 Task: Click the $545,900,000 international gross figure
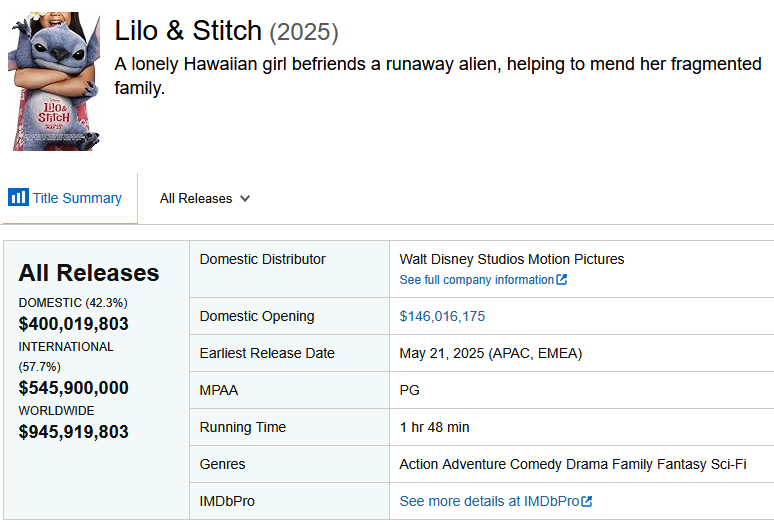click(74, 388)
